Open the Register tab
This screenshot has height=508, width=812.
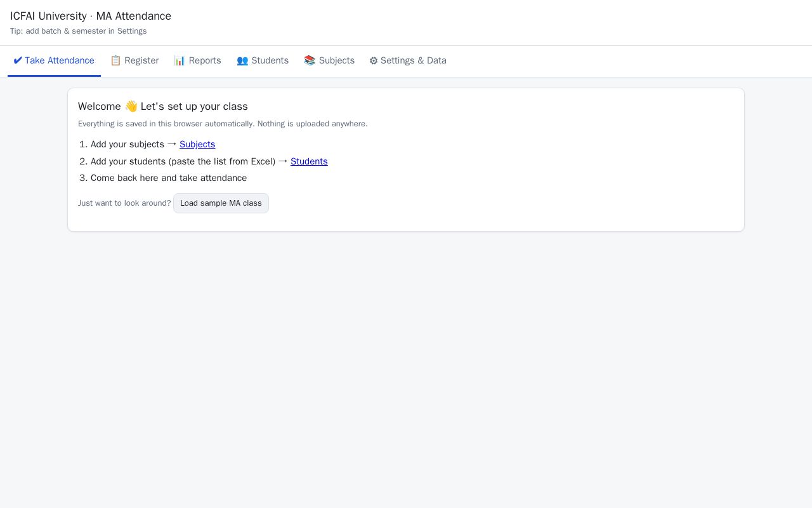point(134,61)
